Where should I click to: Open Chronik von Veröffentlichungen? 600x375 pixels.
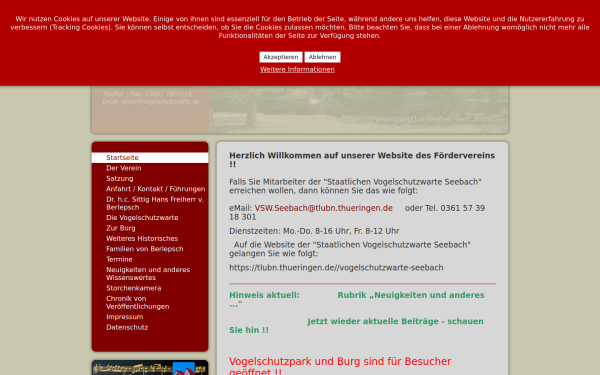[138, 302]
